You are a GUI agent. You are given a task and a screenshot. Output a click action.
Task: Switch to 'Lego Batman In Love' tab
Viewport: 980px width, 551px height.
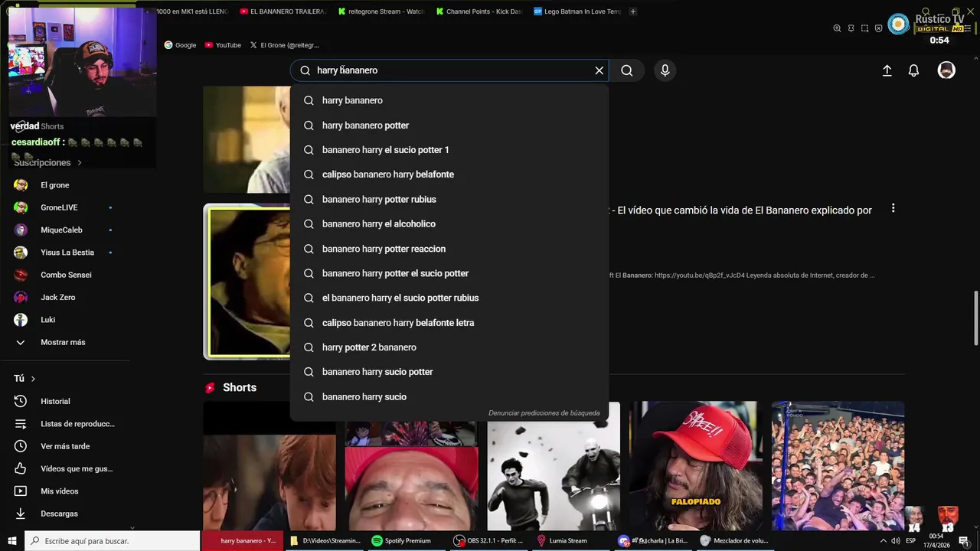point(577,11)
